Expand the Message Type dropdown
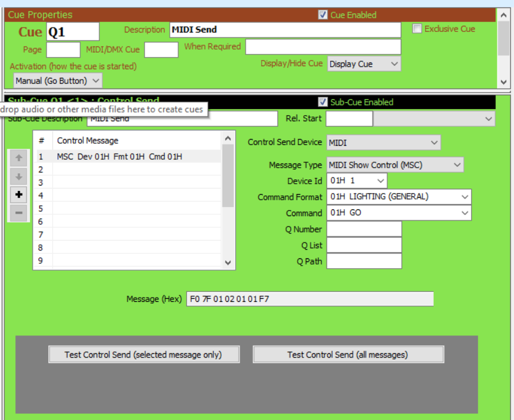Viewport: 514px width, 420px height. [395, 165]
